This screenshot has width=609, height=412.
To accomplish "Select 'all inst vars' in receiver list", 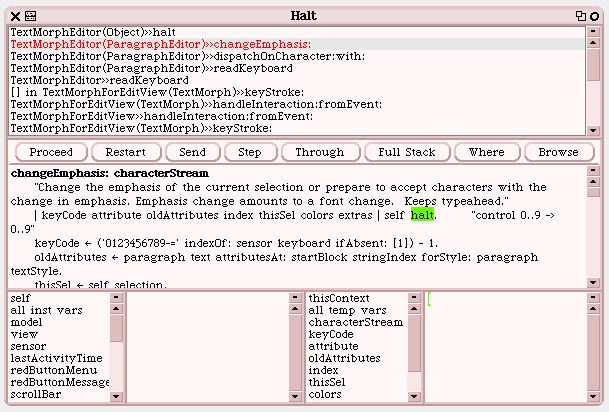I will [x=59, y=310].
